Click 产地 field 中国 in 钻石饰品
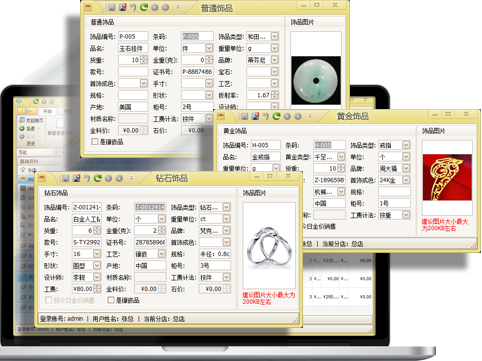 click(x=150, y=266)
